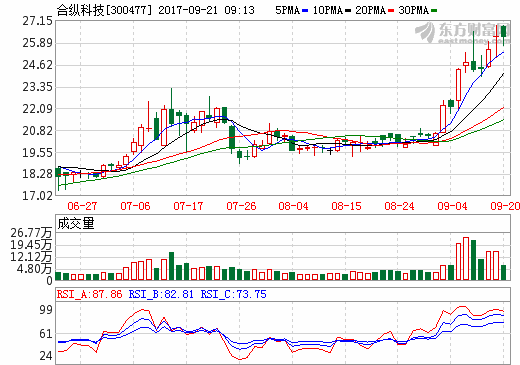This screenshot has width=520, height=365.
Task: Click the tallest red volume bar in September
Action: click(466, 259)
